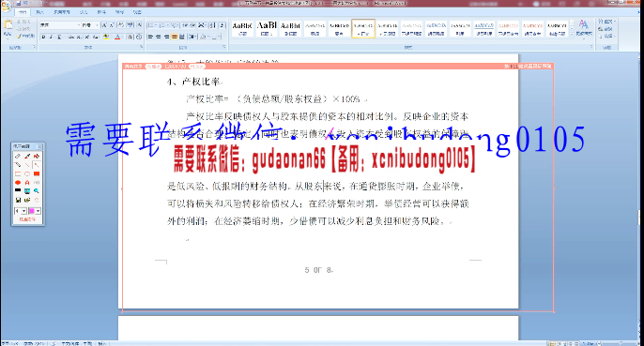Apply the large AaBl heading style
This screenshot has width=644, height=346.
point(267,29)
